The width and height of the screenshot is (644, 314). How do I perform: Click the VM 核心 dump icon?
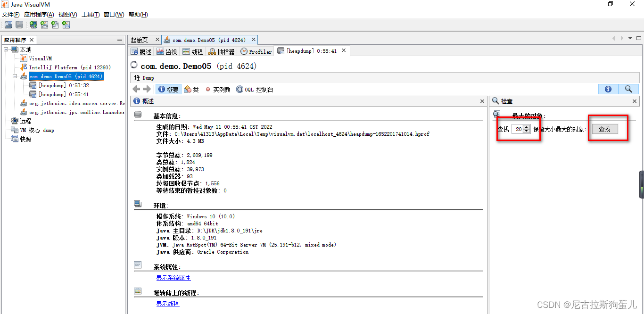point(15,130)
